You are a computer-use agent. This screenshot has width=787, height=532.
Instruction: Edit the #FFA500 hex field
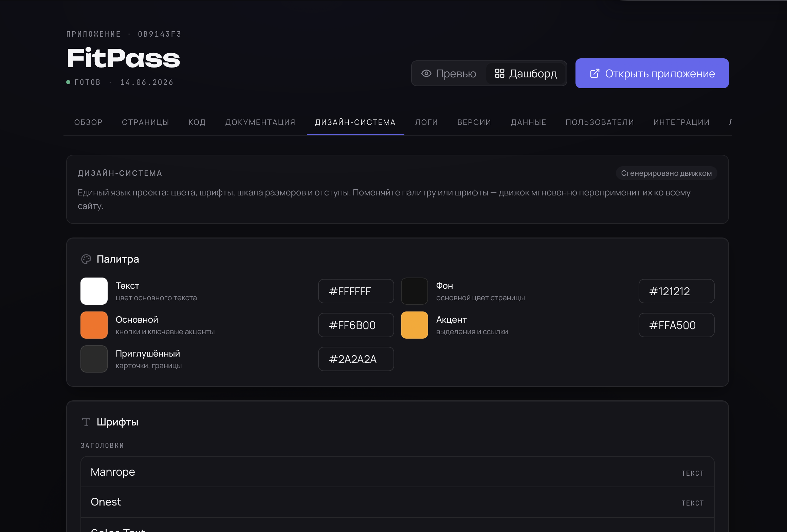677,325
